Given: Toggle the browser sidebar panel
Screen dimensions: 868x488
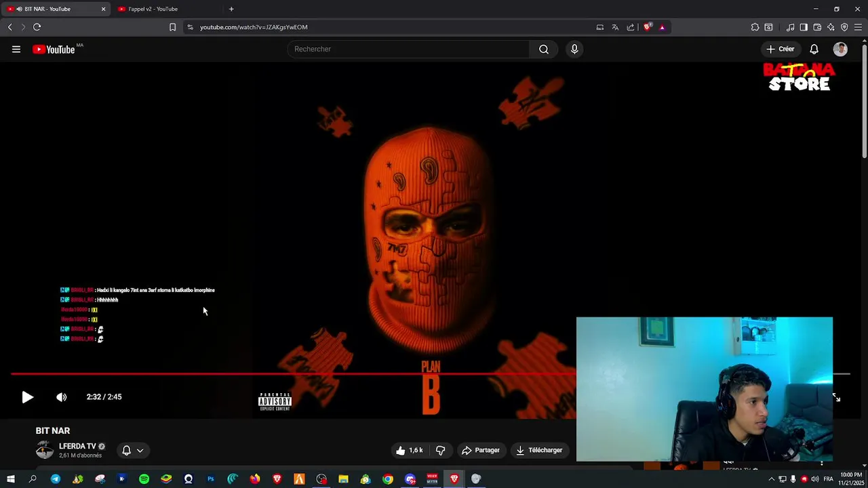Looking at the screenshot, I should [x=804, y=27].
